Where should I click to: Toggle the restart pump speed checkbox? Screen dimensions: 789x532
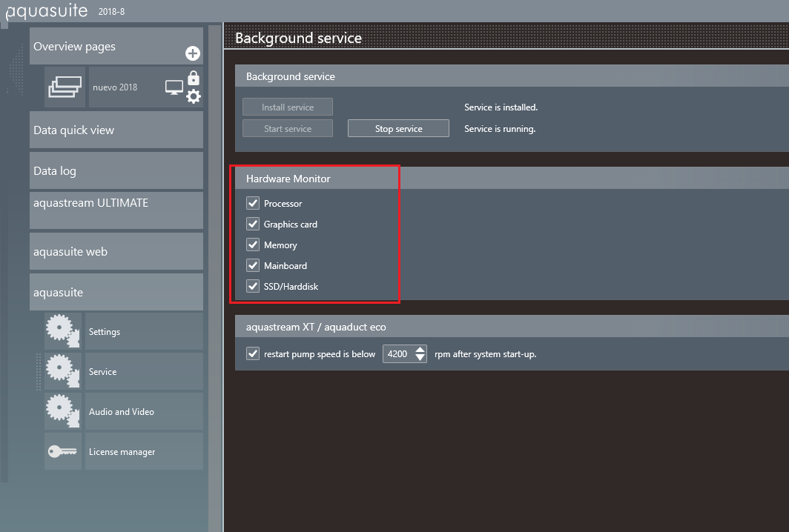(253, 354)
